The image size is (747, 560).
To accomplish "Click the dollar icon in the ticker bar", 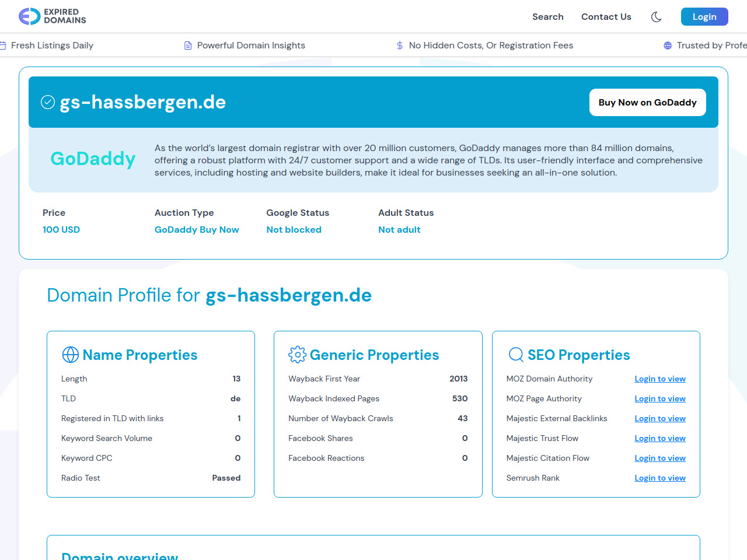I will point(400,45).
